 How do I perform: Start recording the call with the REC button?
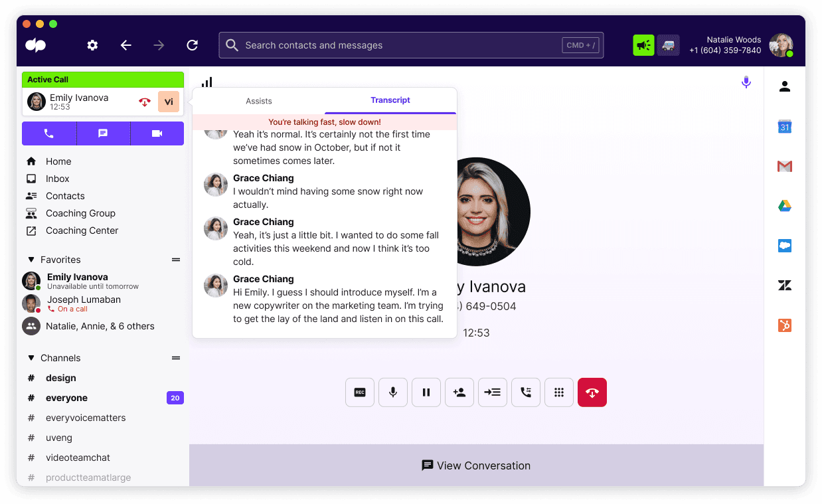pos(359,392)
